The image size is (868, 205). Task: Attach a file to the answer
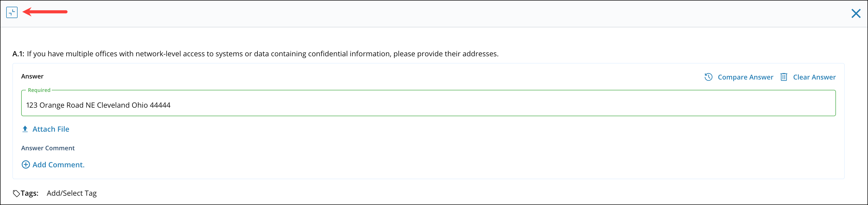pyautogui.click(x=51, y=129)
